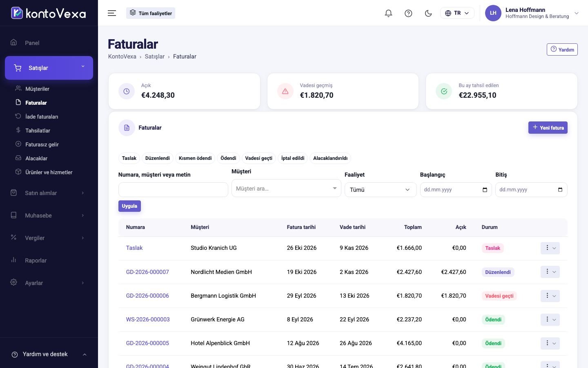The height and width of the screenshot is (368, 588).
Task: Open the Tüm faaliyetler selector
Action: click(151, 13)
